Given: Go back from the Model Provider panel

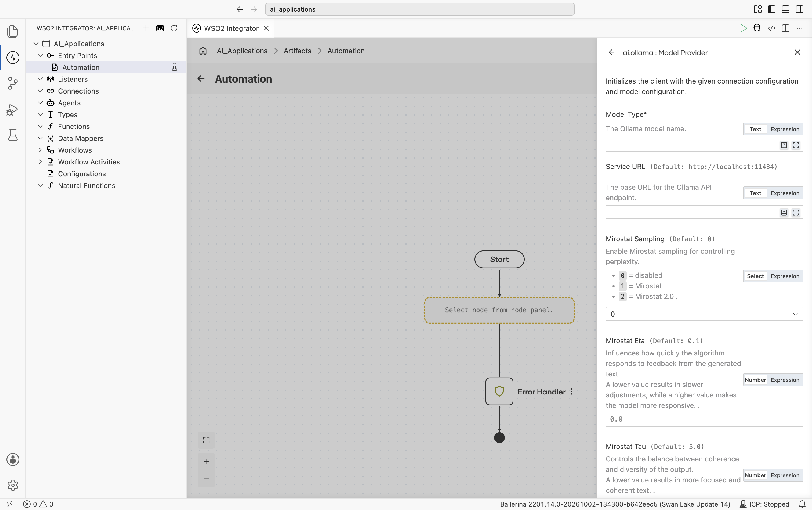Looking at the screenshot, I should (611, 52).
